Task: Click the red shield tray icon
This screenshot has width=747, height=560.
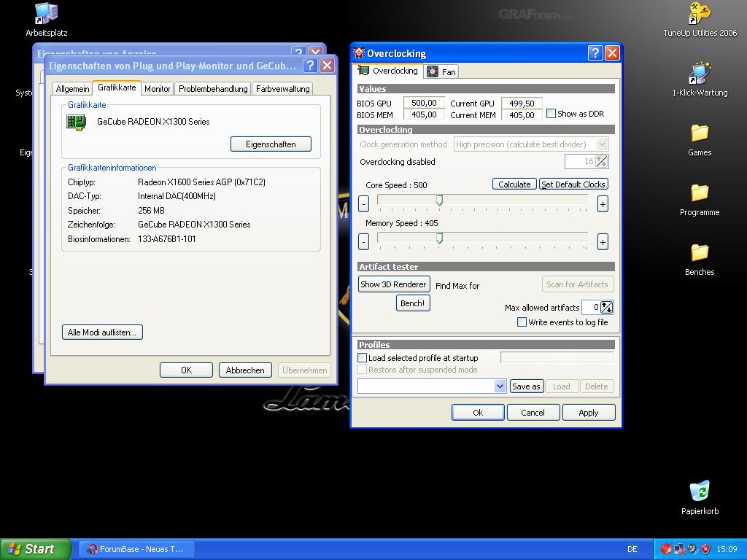Action: click(705, 549)
